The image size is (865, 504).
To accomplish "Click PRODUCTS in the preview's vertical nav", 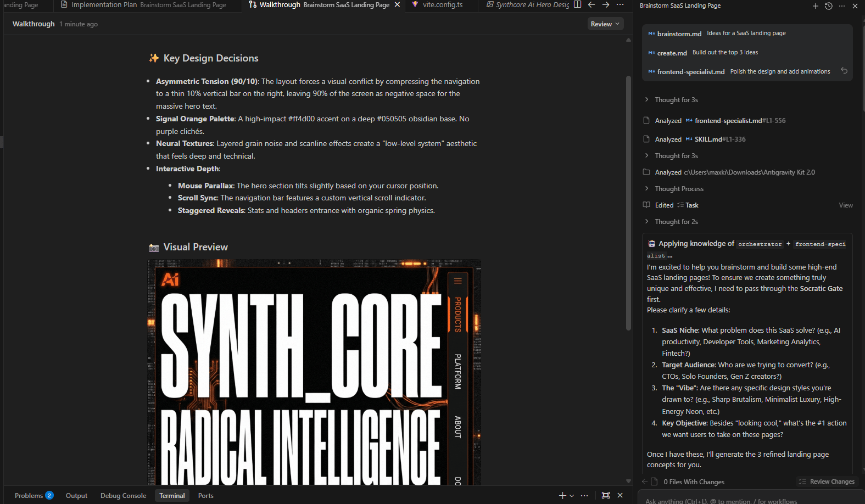I will point(457,315).
